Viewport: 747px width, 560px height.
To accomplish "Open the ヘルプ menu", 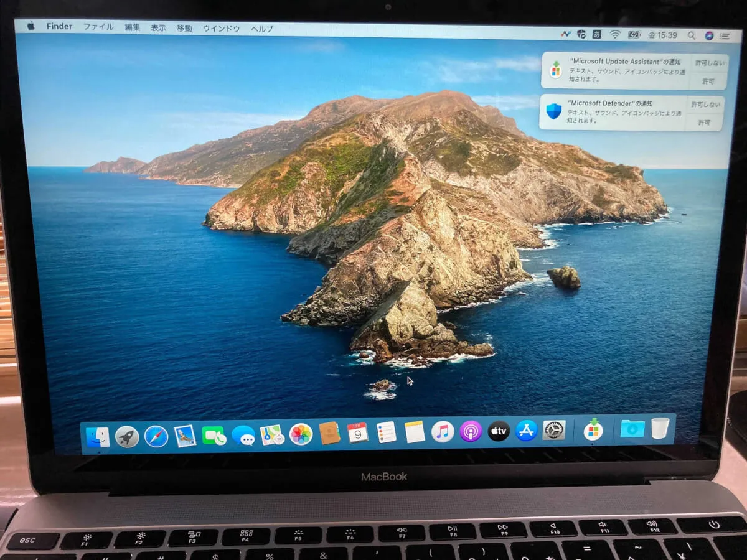I will [262, 29].
